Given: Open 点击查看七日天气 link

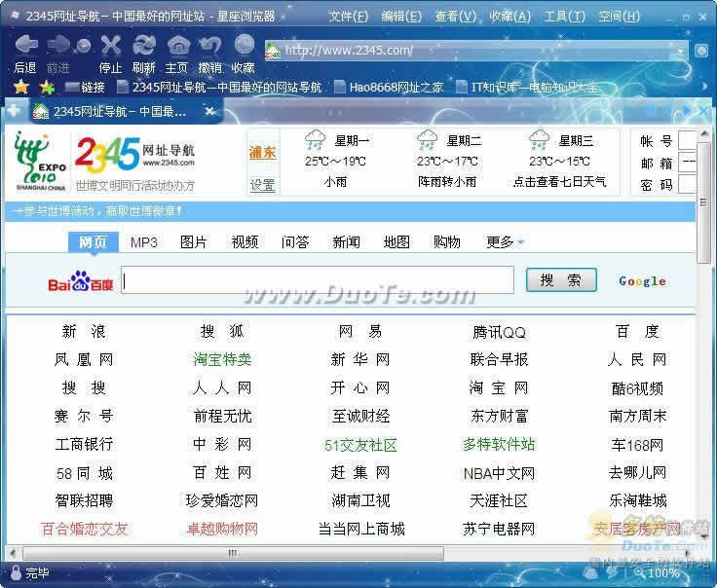Looking at the screenshot, I should click(559, 182).
